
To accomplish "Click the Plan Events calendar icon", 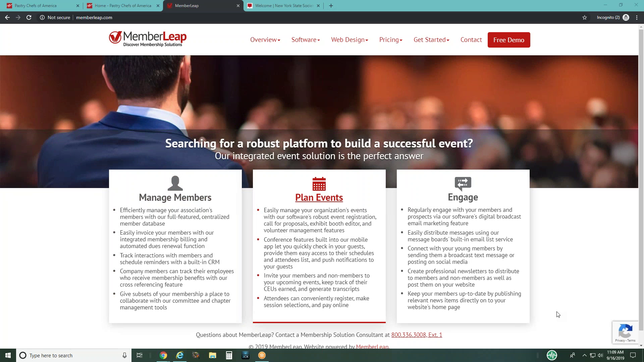I will (x=319, y=184).
